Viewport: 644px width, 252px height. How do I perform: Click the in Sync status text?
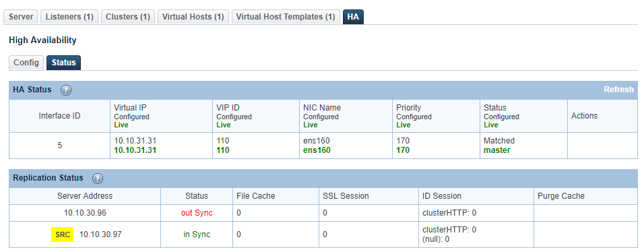coord(197,234)
